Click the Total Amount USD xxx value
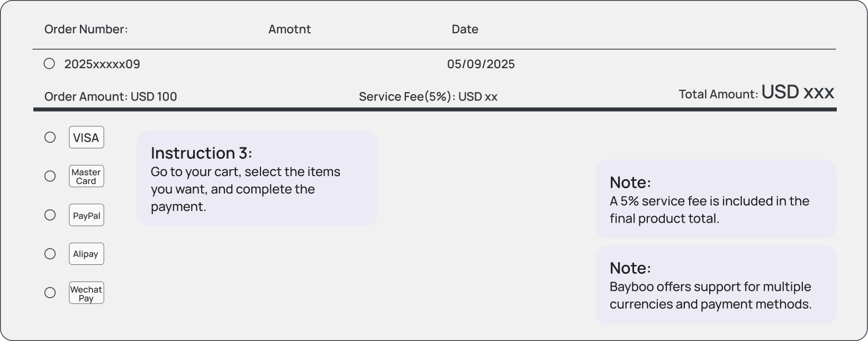Viewport: 868px width, 341px height. pyautogui.click(x=797, y=93)
